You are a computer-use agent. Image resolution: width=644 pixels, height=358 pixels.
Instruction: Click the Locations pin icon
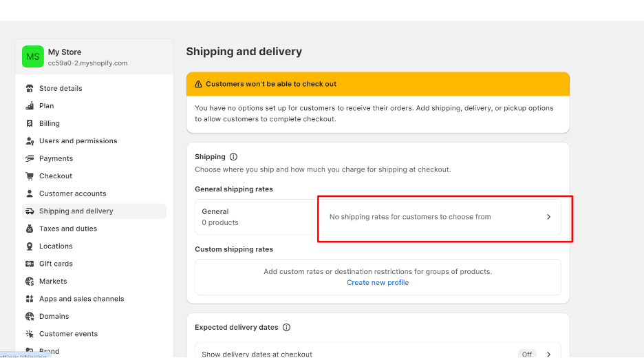[x=30, y=246]
